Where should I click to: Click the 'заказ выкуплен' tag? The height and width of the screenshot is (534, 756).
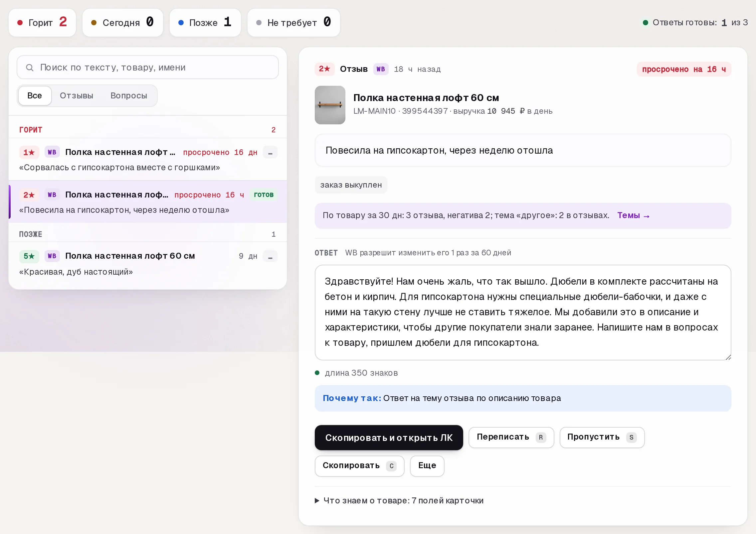pos(351,185)
